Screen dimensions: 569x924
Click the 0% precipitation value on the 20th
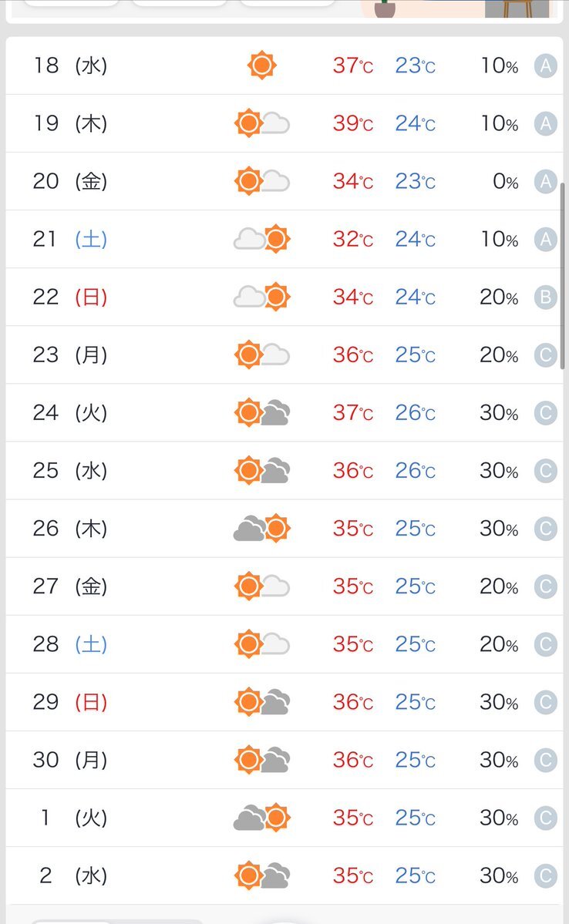click(505, 182)
